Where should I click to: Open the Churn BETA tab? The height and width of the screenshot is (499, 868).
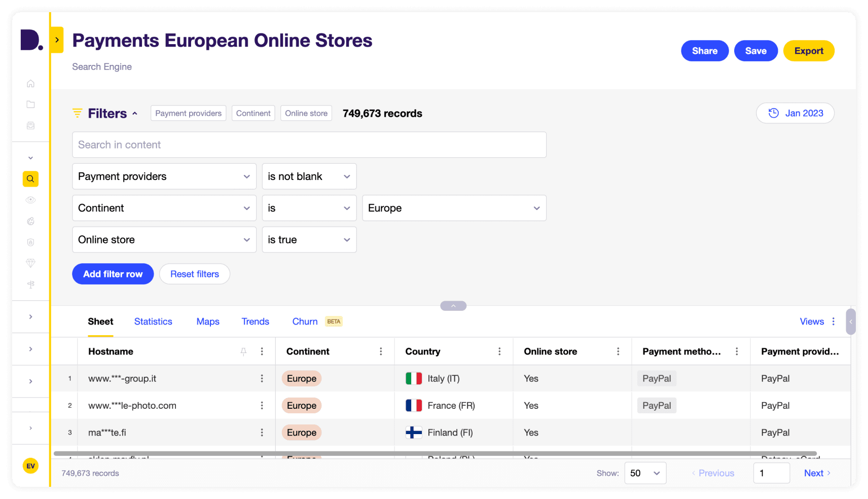305,321
